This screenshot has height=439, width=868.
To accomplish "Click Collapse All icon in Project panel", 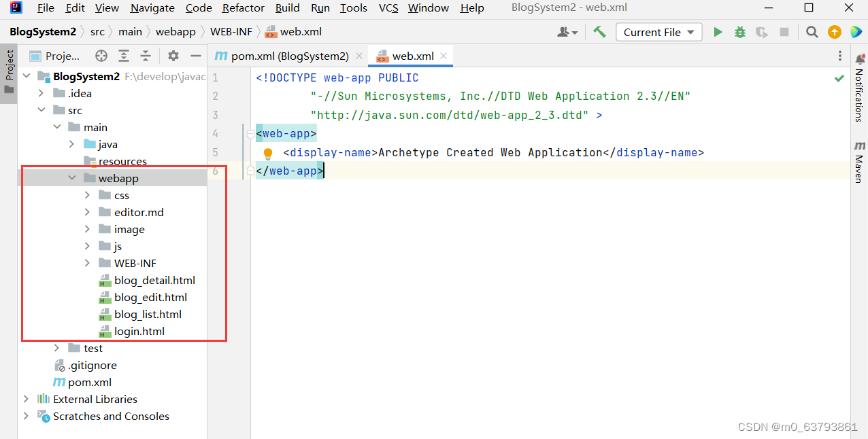I will click(x=146, y=56).
